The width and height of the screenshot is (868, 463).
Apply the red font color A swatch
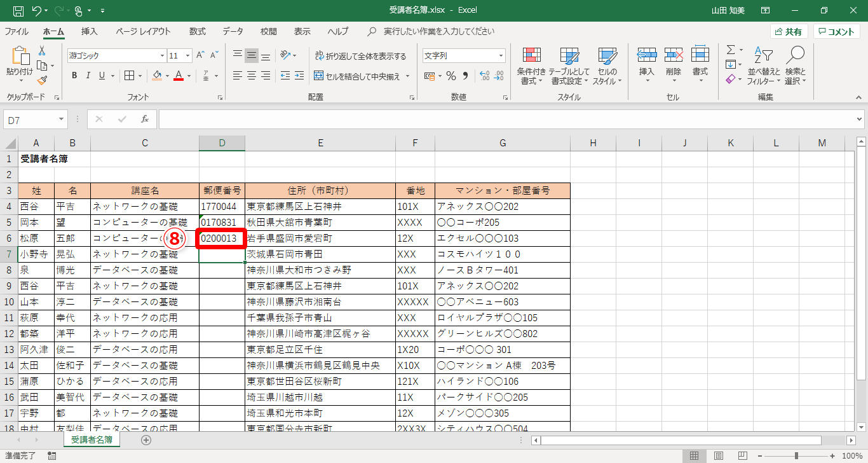click(179, 76)
